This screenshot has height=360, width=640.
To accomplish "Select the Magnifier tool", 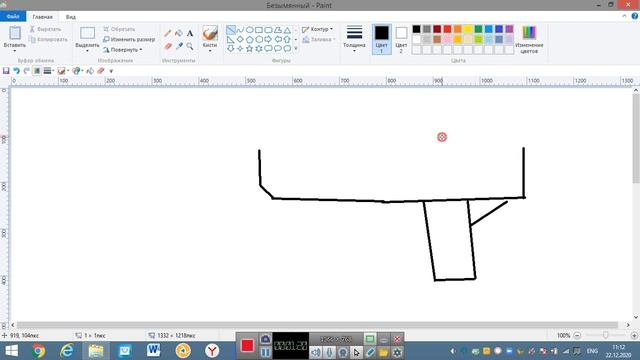I will click(190, 46).
